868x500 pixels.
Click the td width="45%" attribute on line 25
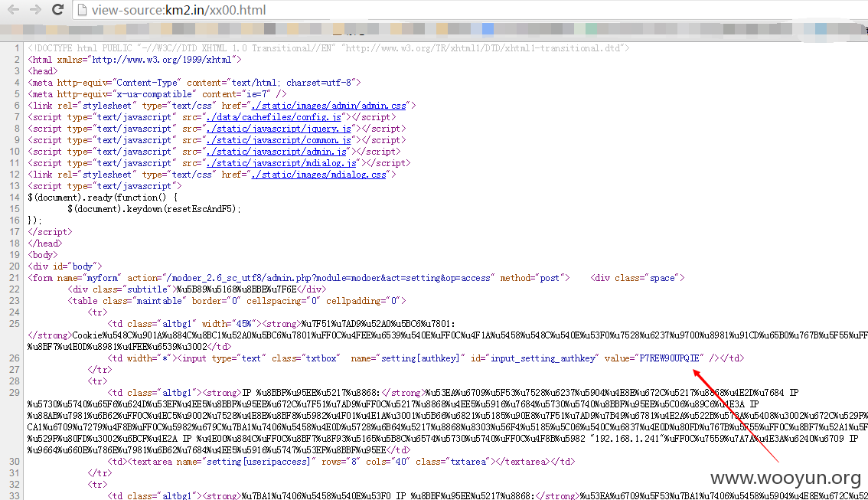click(230, 324)
